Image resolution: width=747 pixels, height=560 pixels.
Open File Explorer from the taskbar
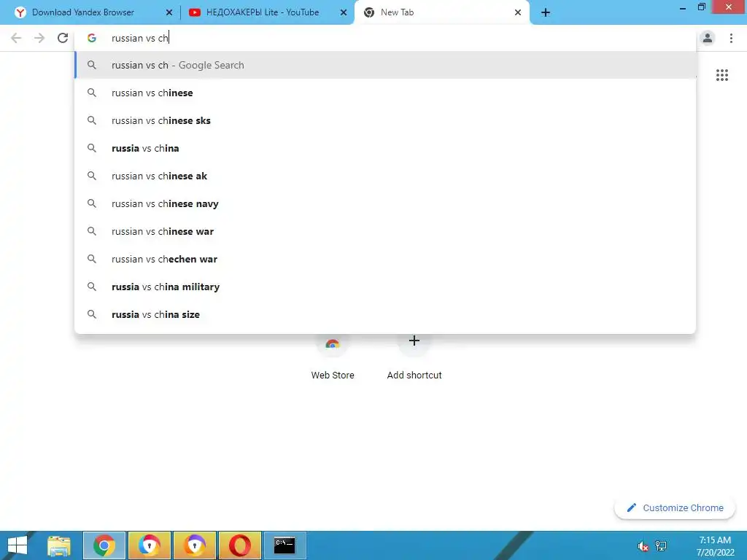click(x=59, y=545)
